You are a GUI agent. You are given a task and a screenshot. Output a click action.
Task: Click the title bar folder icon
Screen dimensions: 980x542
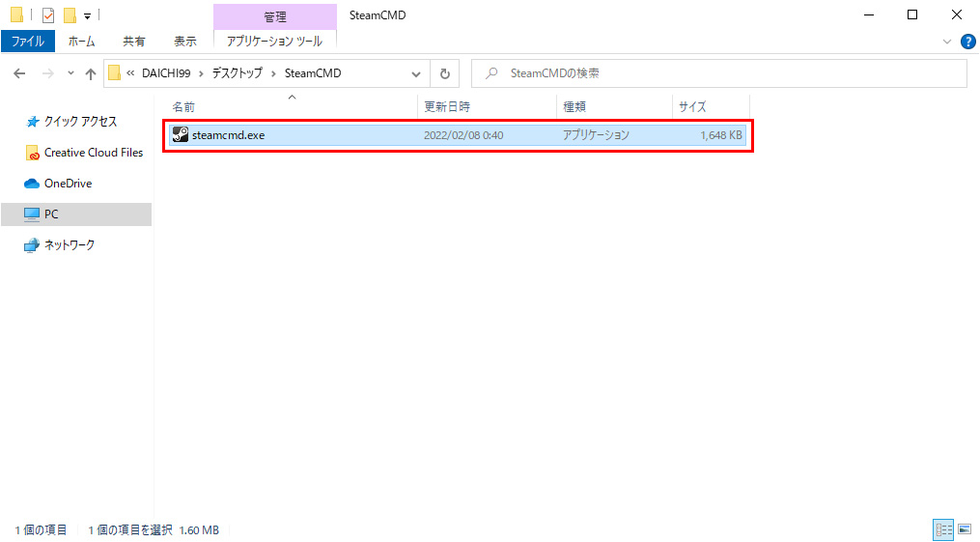(x=16, y=15)
